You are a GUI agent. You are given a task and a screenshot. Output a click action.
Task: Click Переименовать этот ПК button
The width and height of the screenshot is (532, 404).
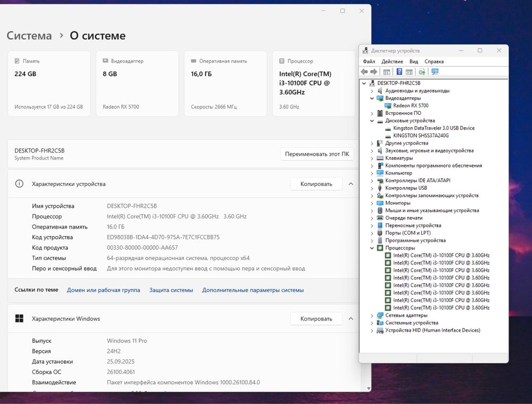(317, 154)
